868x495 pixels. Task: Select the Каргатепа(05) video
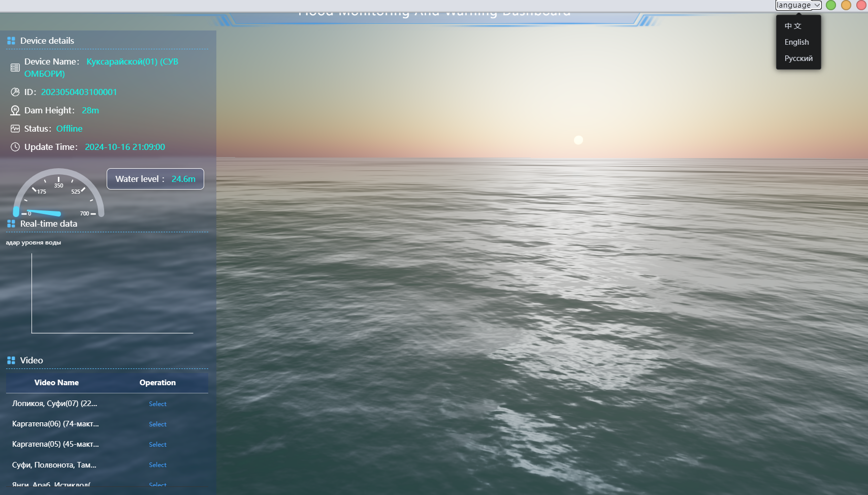click(157, 445)
